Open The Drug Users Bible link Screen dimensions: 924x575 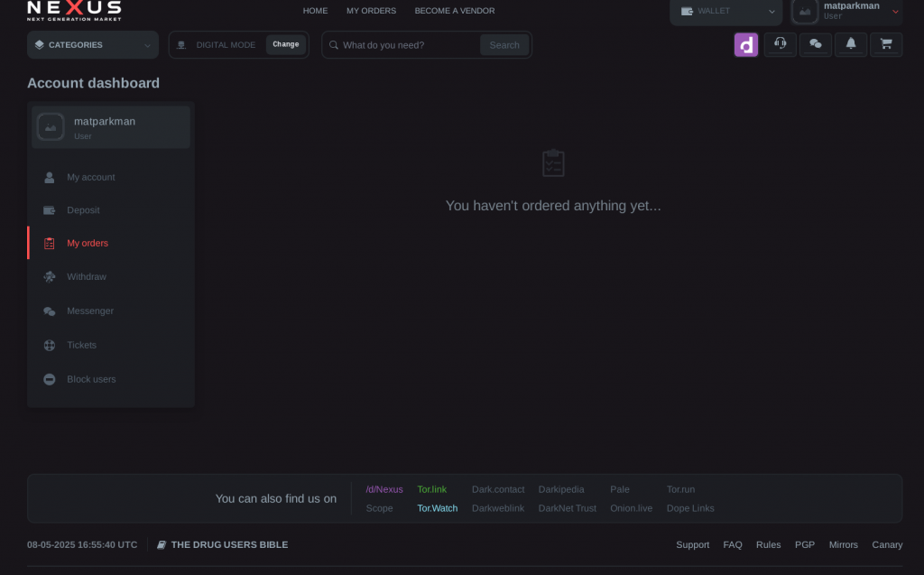click(x=230, y=545)
